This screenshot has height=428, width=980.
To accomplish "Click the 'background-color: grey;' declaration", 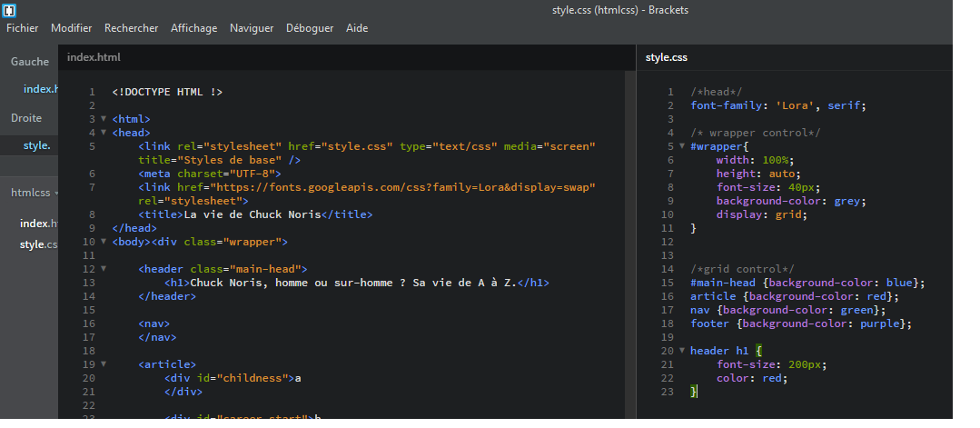I will point(792,201).
